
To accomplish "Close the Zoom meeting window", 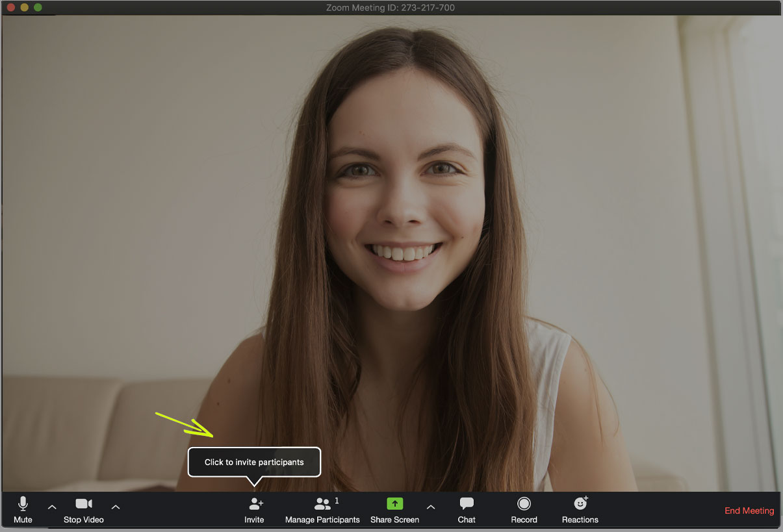I will 10,7.
